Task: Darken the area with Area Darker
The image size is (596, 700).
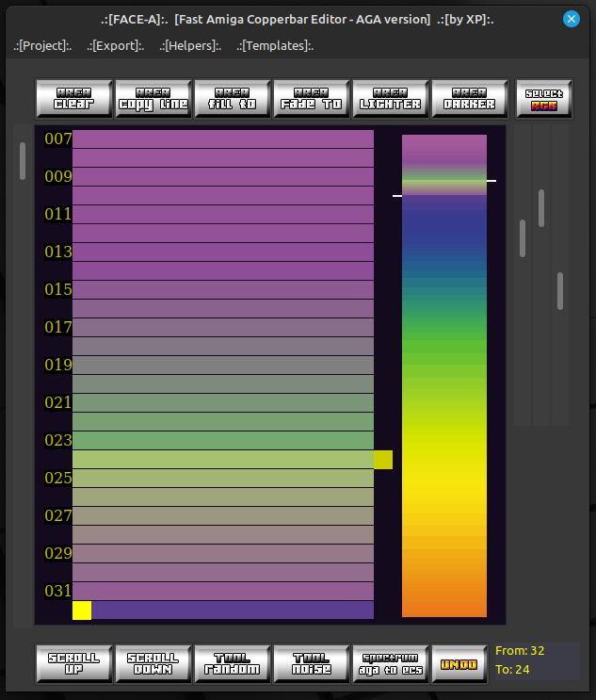Action: tap(470, 99)
